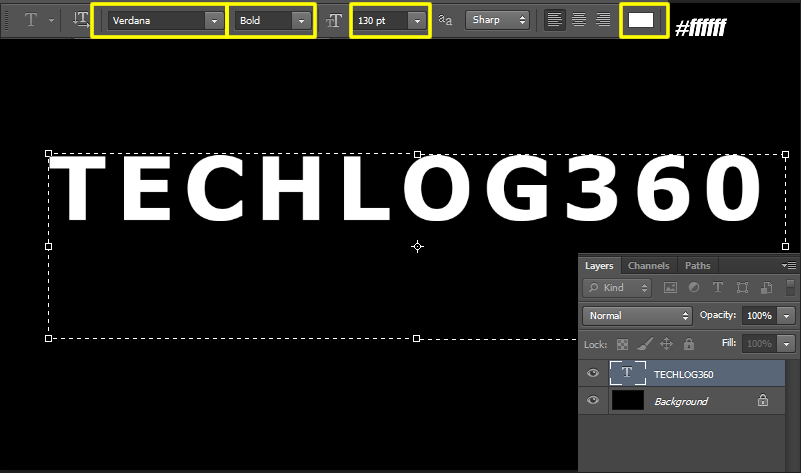Switch to the Layers tab
Viewport: 801px width, 473px height.
coord(599,266)
